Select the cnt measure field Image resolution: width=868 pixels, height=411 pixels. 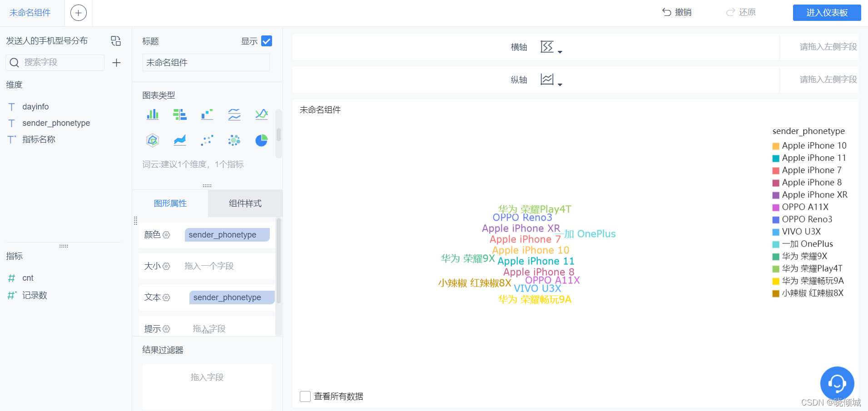28,278
